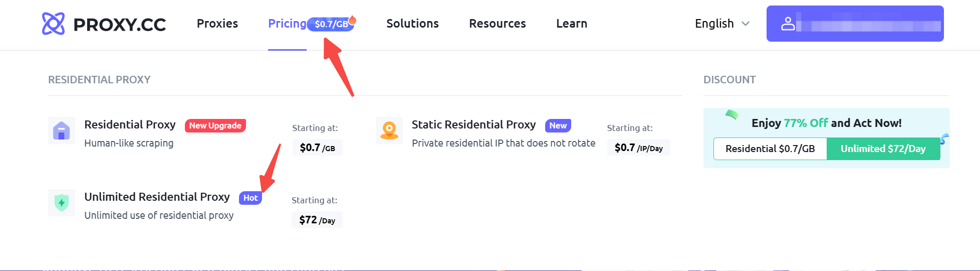Click the $0.7/GB pricing badge in navbar

pos(331,24)
